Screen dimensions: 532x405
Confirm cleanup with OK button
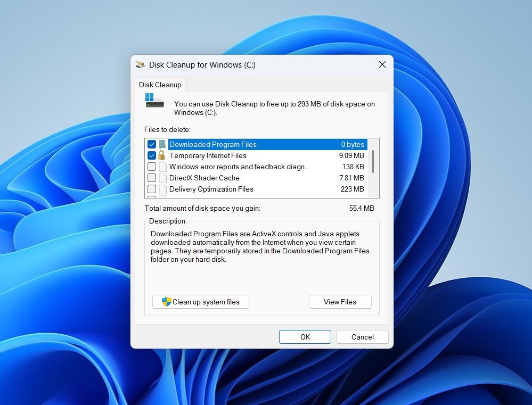305,337
